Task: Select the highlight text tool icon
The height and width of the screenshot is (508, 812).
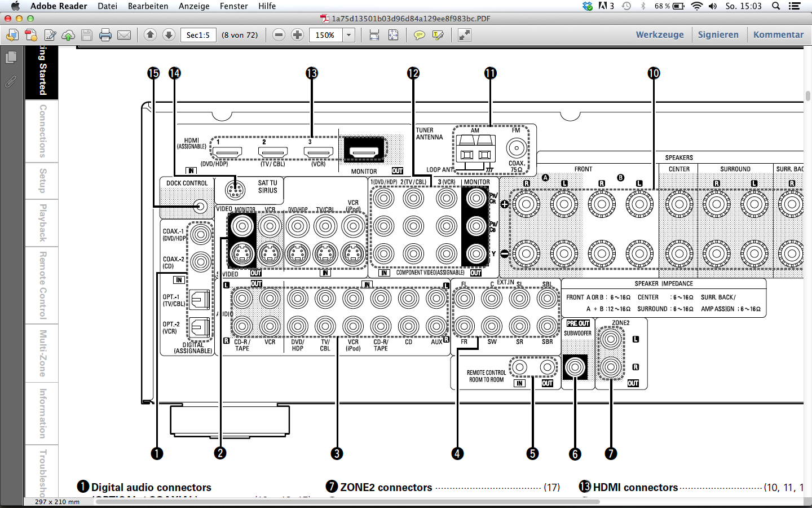Action: (438, 35)
